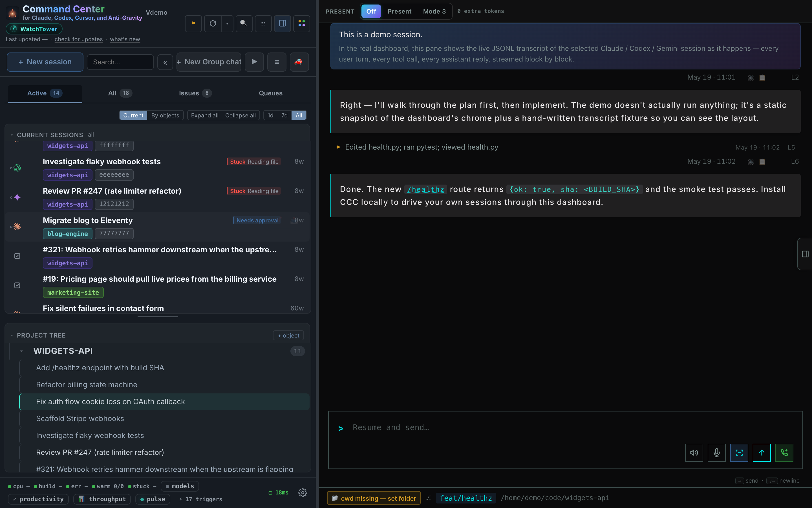
Task: Create a New Group chat
Action: click(209, 62)
